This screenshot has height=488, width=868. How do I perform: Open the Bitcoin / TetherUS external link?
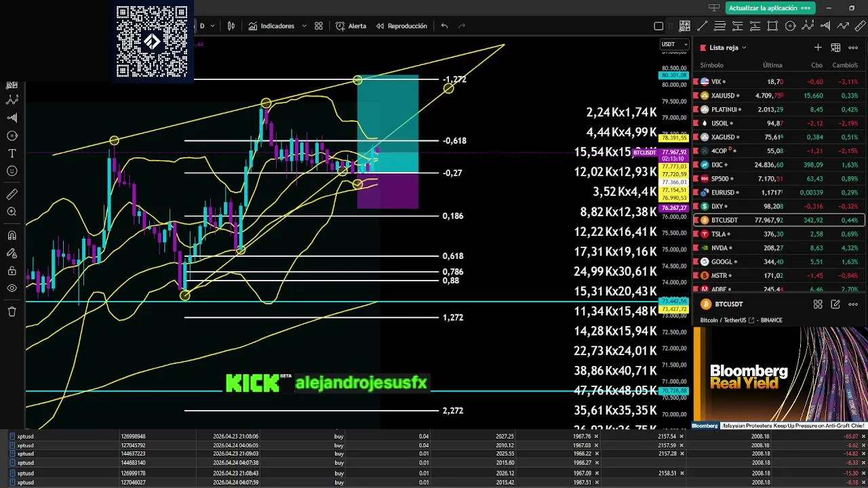(751, 320)
